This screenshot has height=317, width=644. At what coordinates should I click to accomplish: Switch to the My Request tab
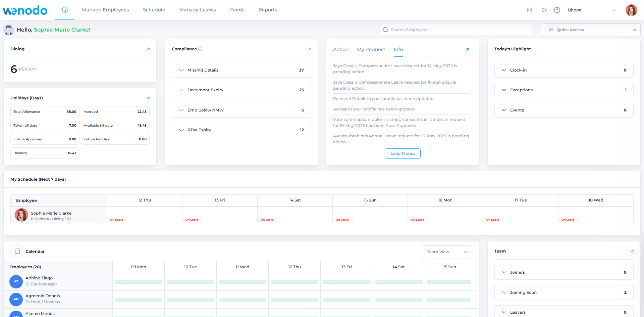point(371,49)
